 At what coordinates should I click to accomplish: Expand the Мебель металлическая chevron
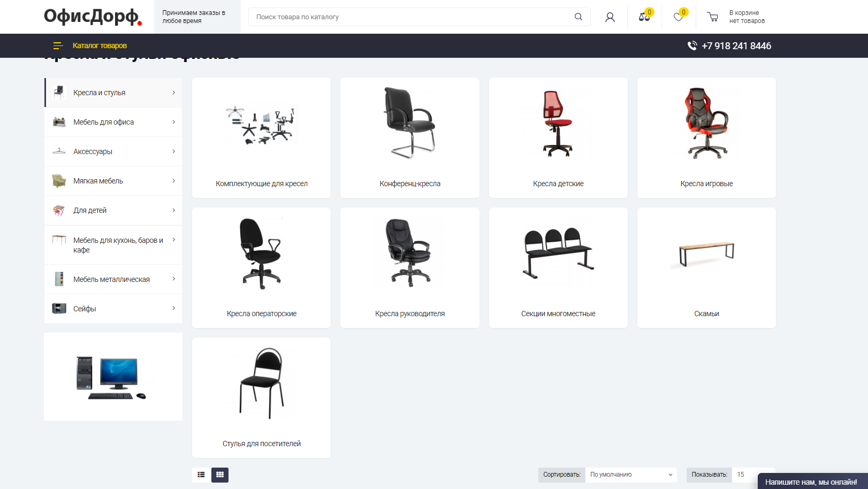[174, 279]
